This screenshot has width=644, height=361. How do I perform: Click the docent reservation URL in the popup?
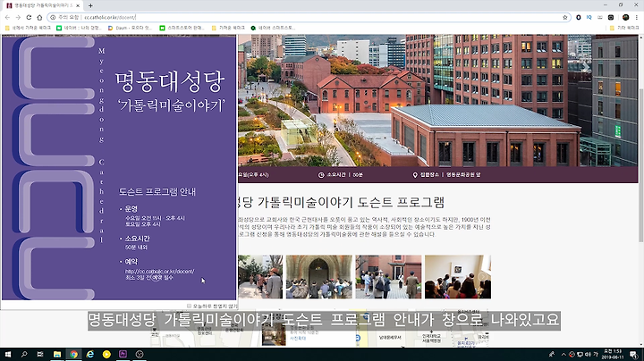[x=160, y=271]
